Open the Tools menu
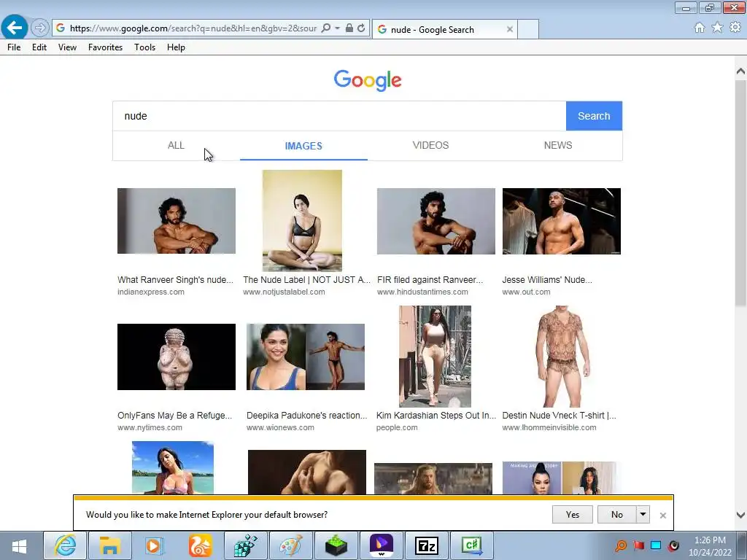 coord(145,47)
